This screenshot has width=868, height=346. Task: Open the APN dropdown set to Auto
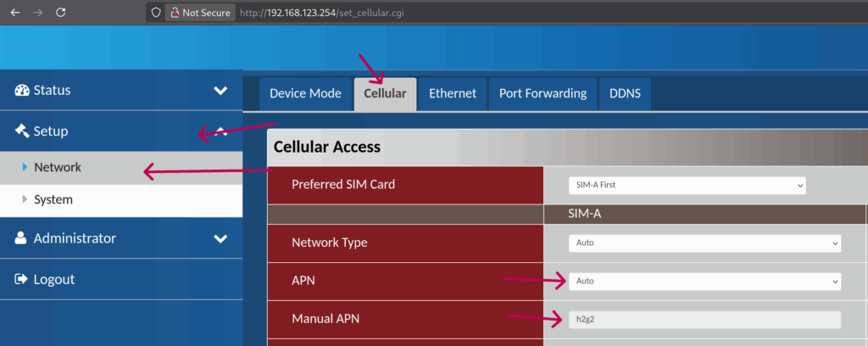(704, 280)
